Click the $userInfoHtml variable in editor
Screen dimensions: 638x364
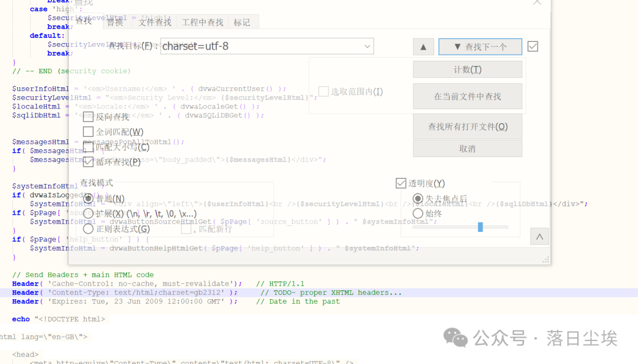coord(40,88)
